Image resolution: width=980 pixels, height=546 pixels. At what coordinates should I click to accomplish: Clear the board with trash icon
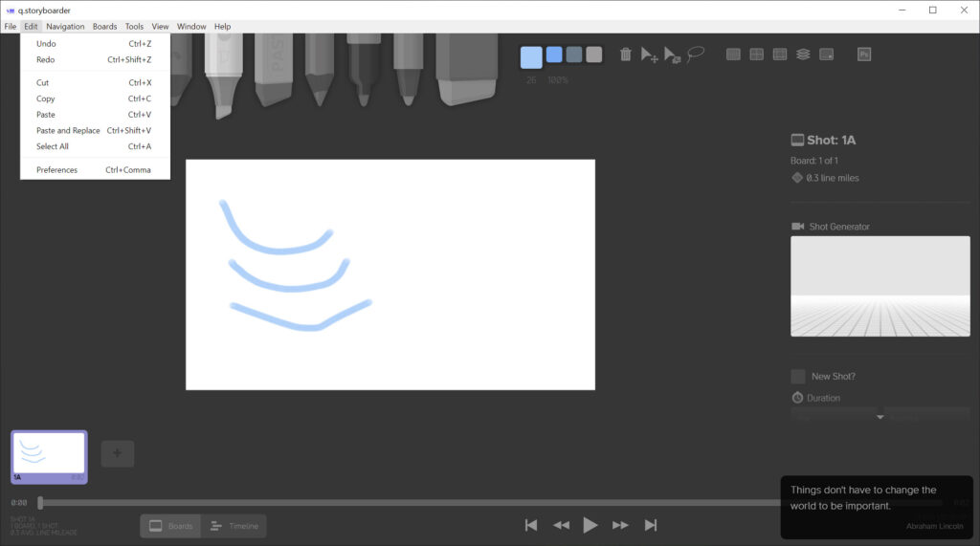[x=626, y=55]
